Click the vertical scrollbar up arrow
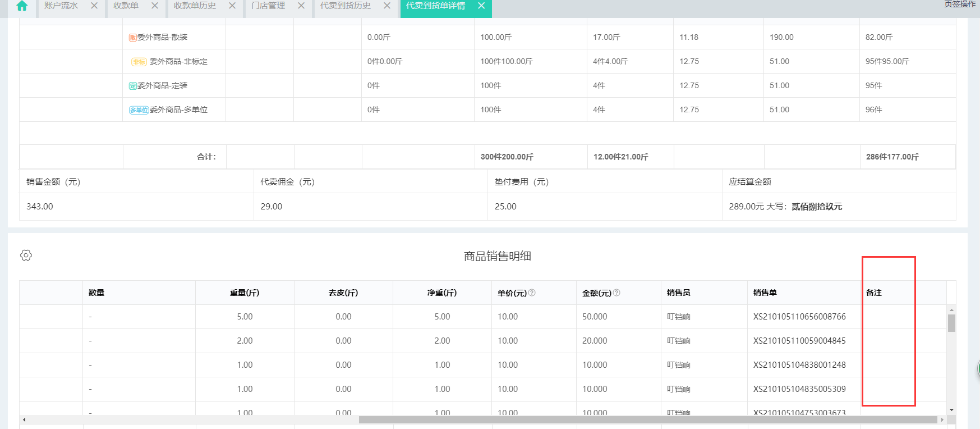 pos(951,309)
